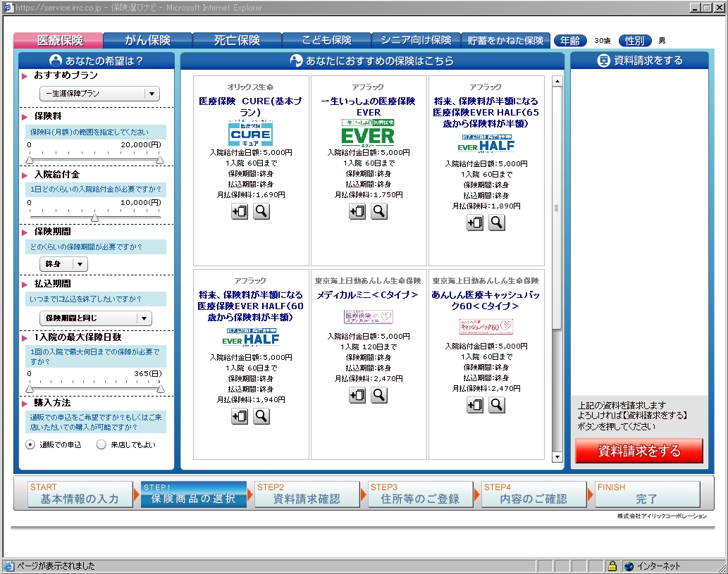Select 通販での申込 radio button

30,444
